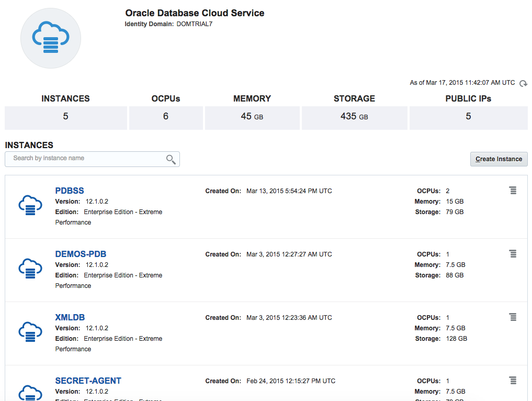Viewport: 532px width, 401px height.
Task: Click the Instances count summary tile
Action: tap(66, 117)
